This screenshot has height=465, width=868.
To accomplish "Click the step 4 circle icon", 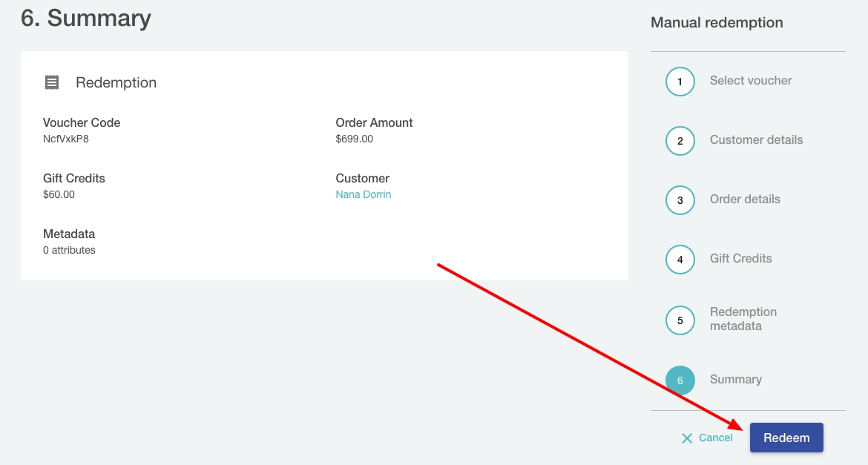I will (x=680, y=260).
